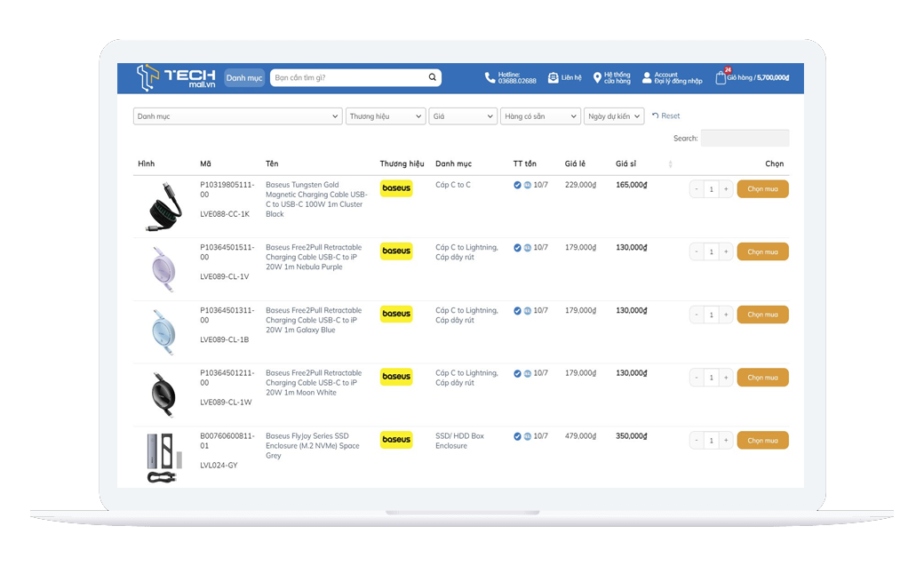The height and width of the screenshot is (566, 924).
Task: Click Baseus brand logo in Galaxy Blue row
Action: pyautogui.click(x=396, y=314)
